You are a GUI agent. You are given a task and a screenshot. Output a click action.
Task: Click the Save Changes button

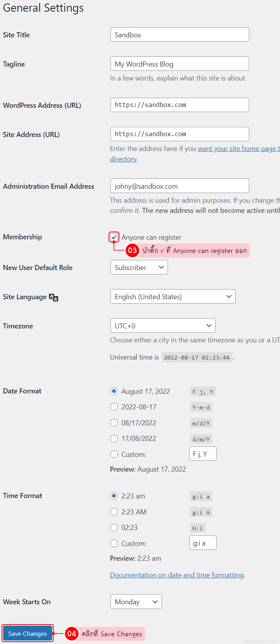tap(28, 634)
